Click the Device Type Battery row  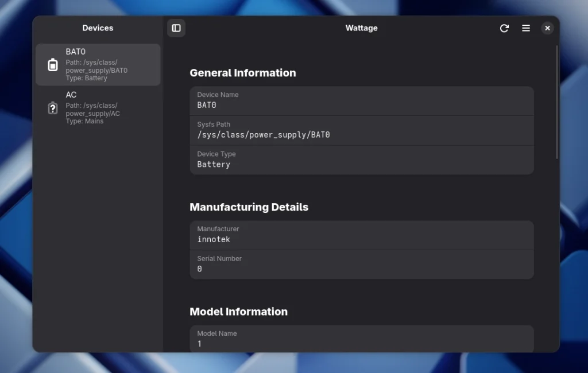[x=361, y=160]
